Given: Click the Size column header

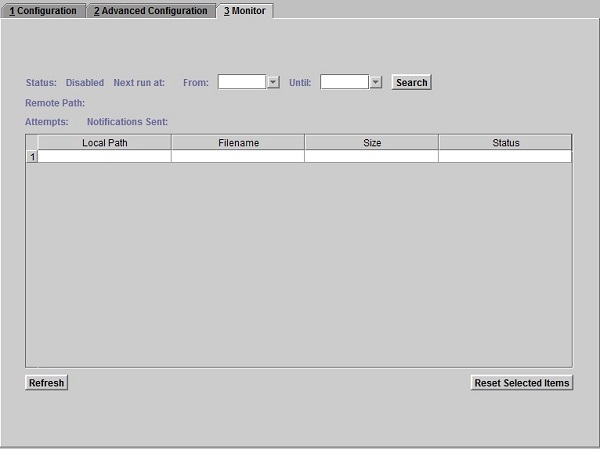Looking at the screenshot, I should (371, 143).
